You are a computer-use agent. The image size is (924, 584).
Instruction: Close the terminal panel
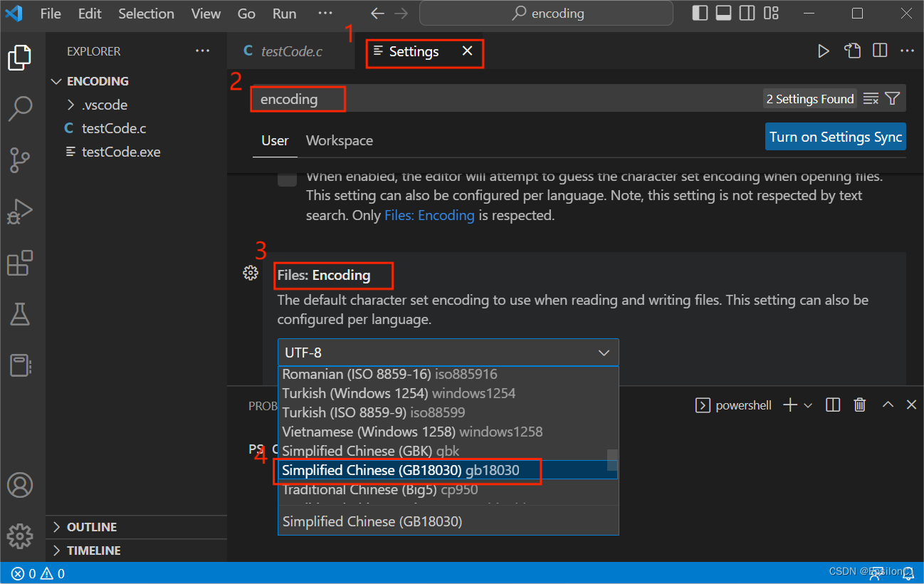(911, 405)
